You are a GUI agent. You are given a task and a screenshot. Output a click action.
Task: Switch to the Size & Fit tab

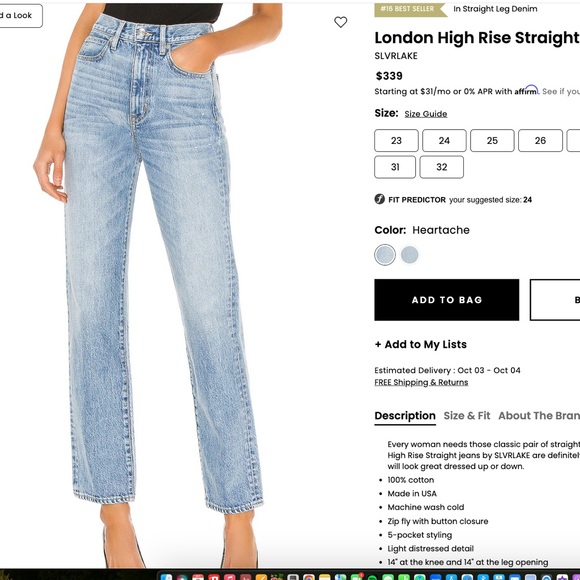point(466,415)
